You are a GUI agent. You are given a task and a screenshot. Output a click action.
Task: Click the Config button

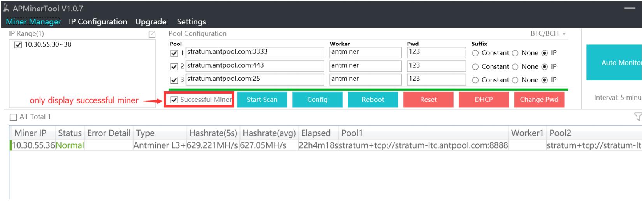(x=317, y=100)
